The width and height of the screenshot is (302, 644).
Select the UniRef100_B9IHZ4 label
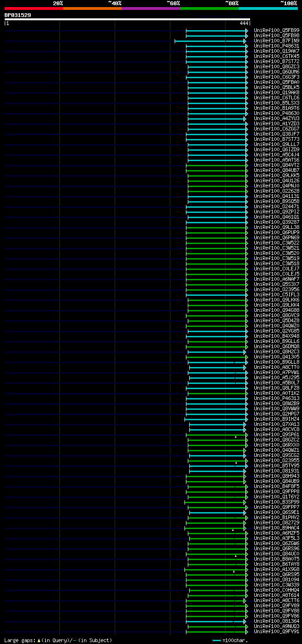click(x=277, y=419)
